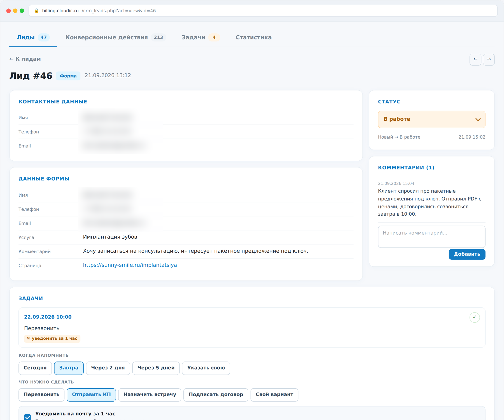
Task: Switch to the Статистика tab
Action: [x=253, y=38]
